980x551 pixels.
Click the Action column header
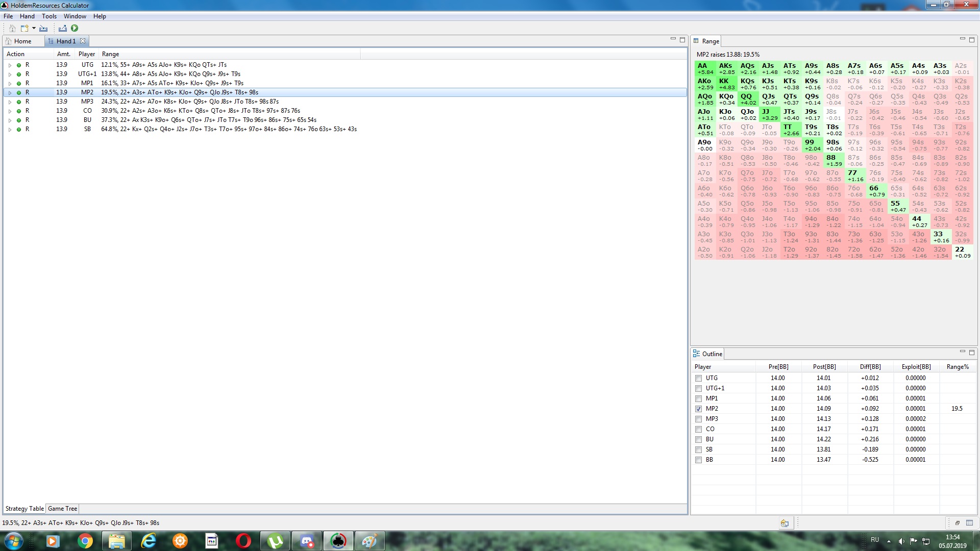point(29,54)
